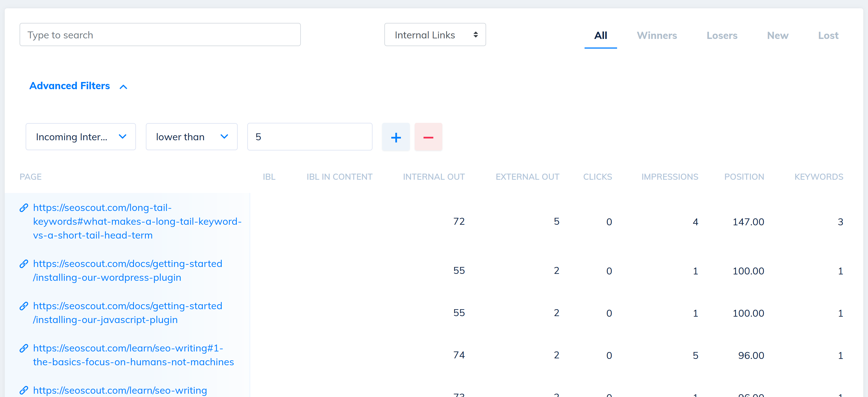This screenshot has height=397, width=868.
Task: Open the installing-our-wordpress-plugin docs link
Action: tap(127, 271)
